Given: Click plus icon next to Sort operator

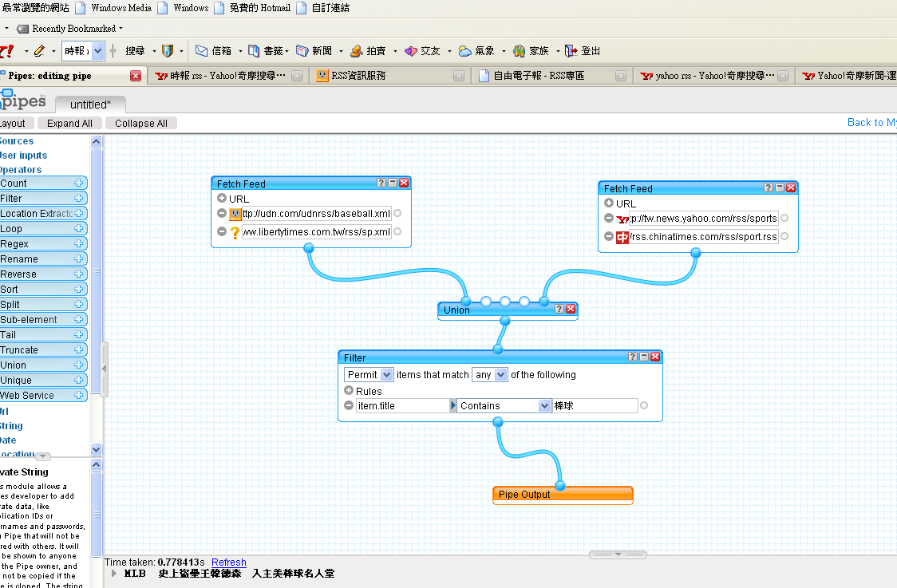Looking at the screenshot, I should click(x=78, y=289).
